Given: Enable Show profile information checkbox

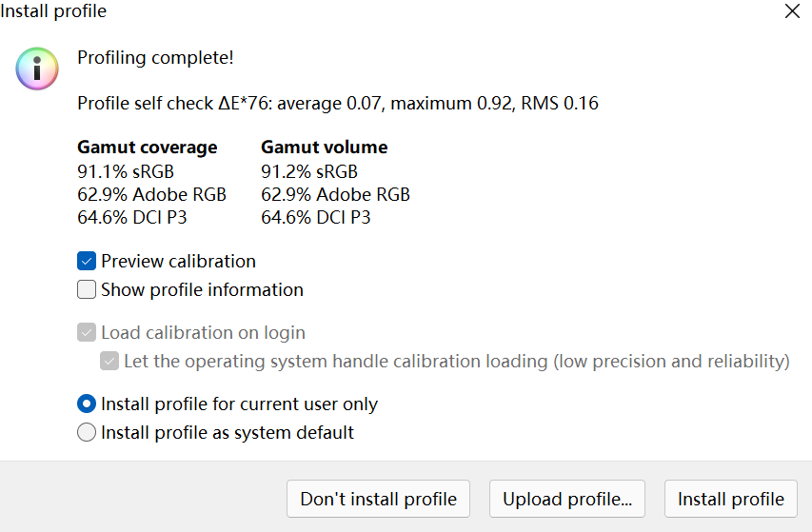Looking at the screenshot, I should (x=87, y=290).
